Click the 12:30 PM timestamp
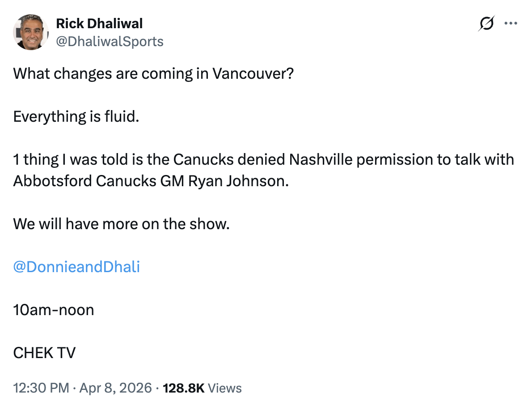 pos(41,388)
